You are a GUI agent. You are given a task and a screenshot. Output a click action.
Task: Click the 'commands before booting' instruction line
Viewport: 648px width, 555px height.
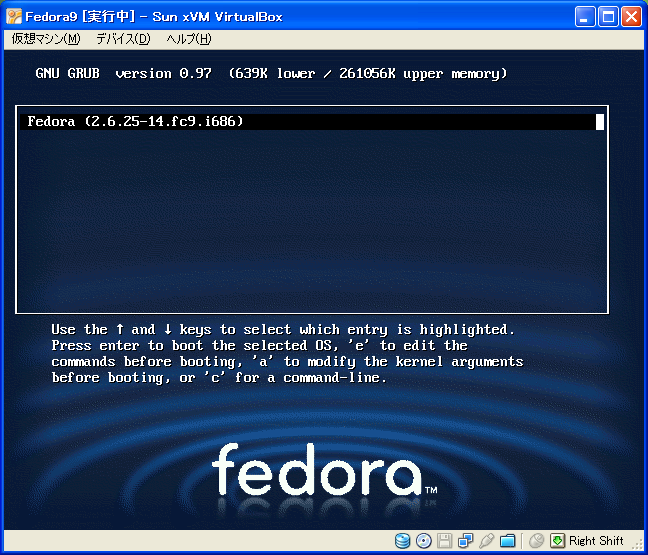pyautogui.click(x=287, y=362)
